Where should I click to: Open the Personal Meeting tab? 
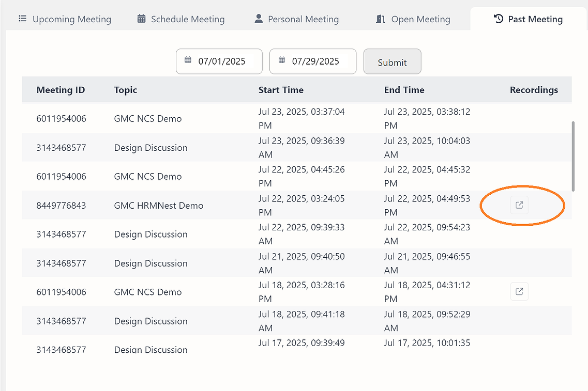(297, 19)
